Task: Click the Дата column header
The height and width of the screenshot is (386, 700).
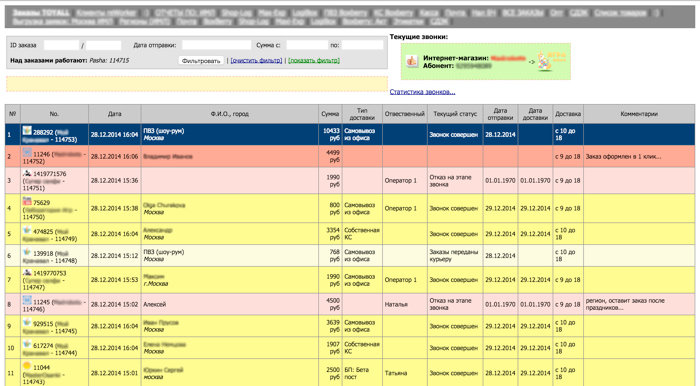Action: coord(115,114)
